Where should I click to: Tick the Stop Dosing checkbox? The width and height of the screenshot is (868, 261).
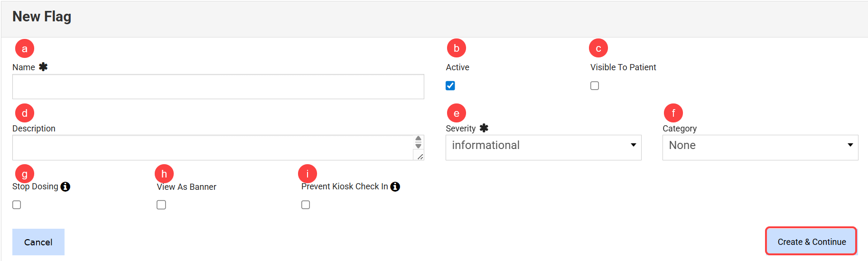17,205
